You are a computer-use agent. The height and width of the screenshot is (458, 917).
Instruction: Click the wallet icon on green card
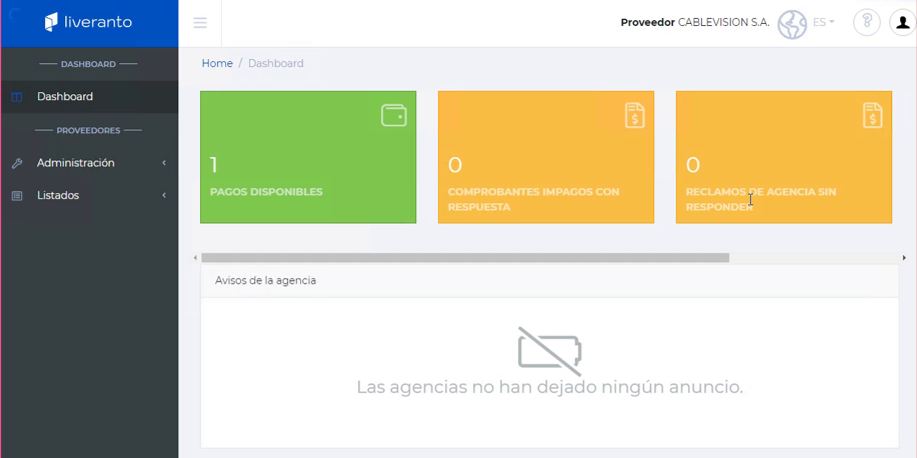(394, 115)
